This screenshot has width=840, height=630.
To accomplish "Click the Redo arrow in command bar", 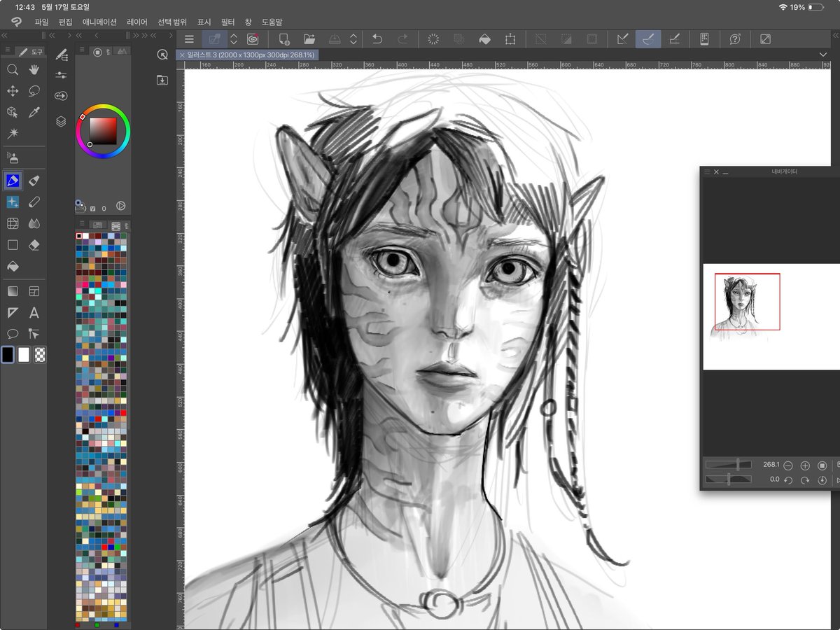I will coord(402,39).
